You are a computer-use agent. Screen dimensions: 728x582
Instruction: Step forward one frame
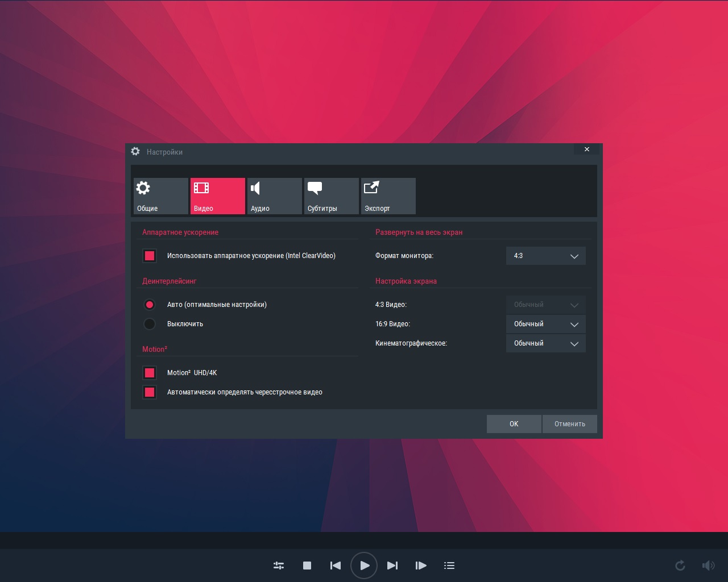click(421, 566)
